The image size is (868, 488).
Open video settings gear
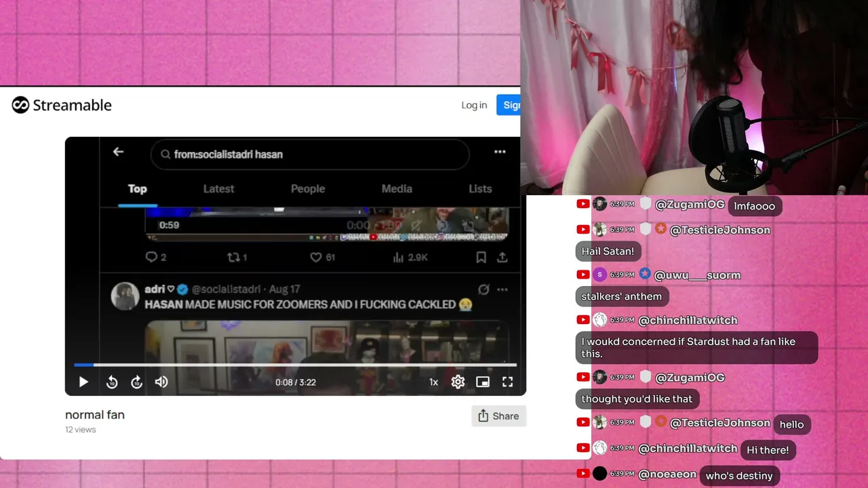[x=458, y=382]
